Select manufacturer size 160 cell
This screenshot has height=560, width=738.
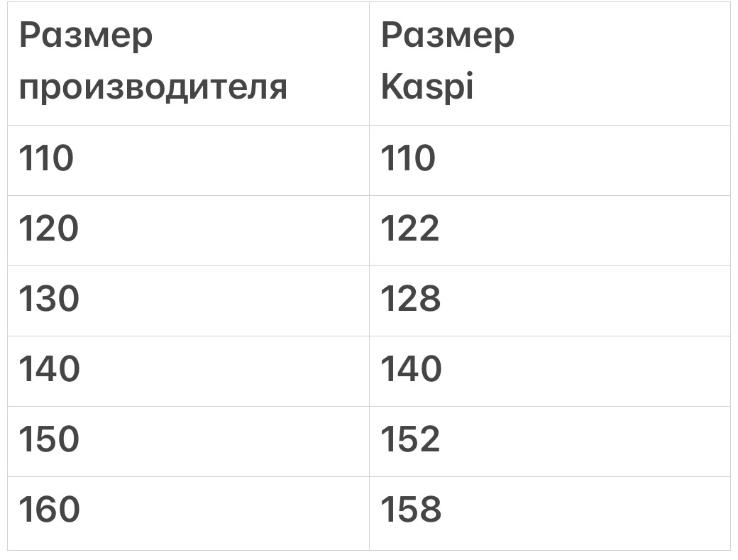coord(188,513)
